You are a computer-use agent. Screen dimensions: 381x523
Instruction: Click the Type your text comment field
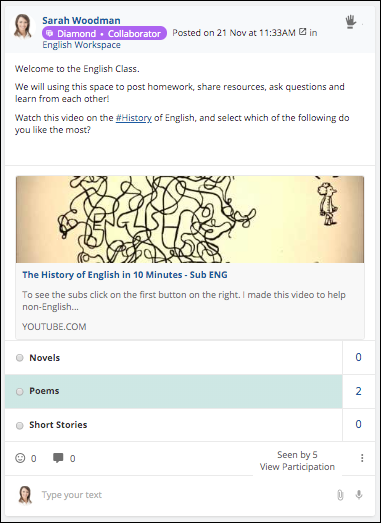click(x=187, y=495)
